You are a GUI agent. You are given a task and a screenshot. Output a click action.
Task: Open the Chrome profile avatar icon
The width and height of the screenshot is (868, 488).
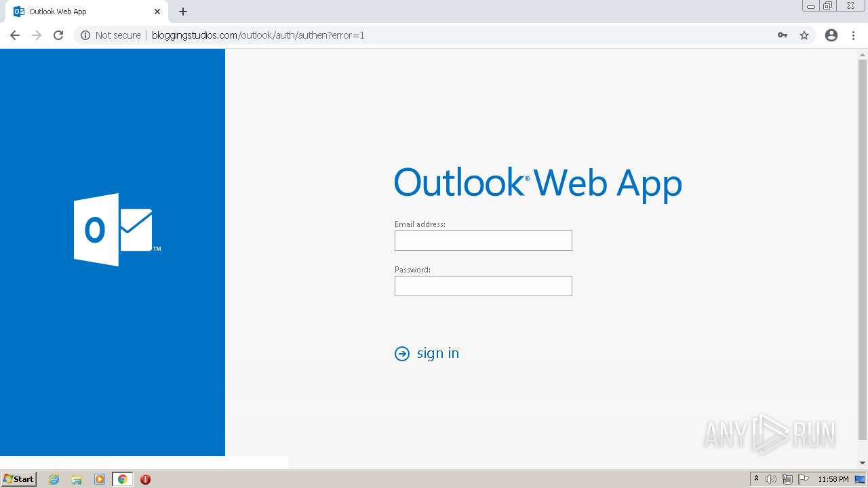click(831, 35)
